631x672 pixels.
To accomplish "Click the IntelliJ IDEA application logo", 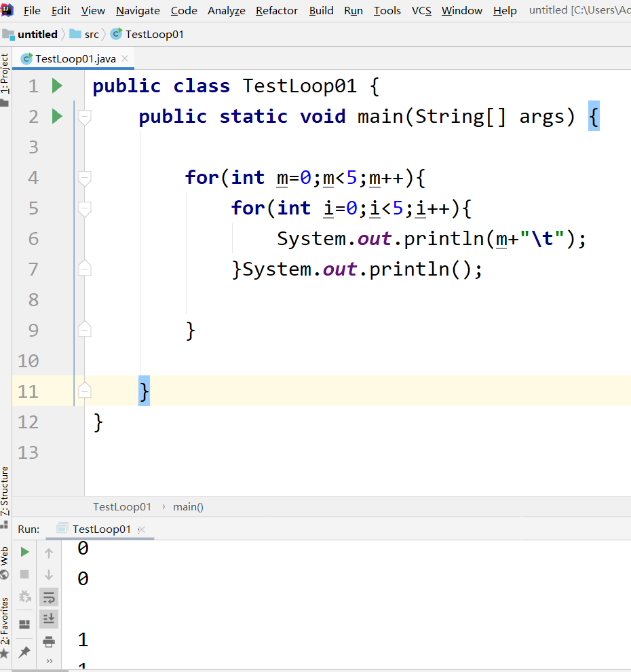I will point(7,10).
